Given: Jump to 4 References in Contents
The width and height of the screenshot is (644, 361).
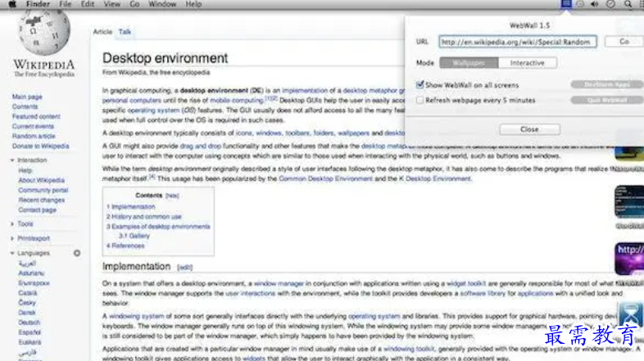Looking at the screenshot, I should coord(125,246).
